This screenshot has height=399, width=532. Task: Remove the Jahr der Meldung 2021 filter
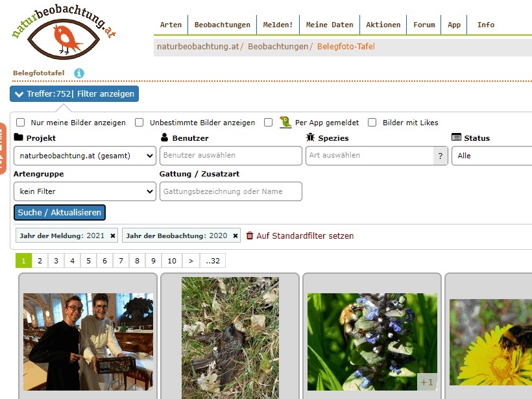click(x=113, y=236)
